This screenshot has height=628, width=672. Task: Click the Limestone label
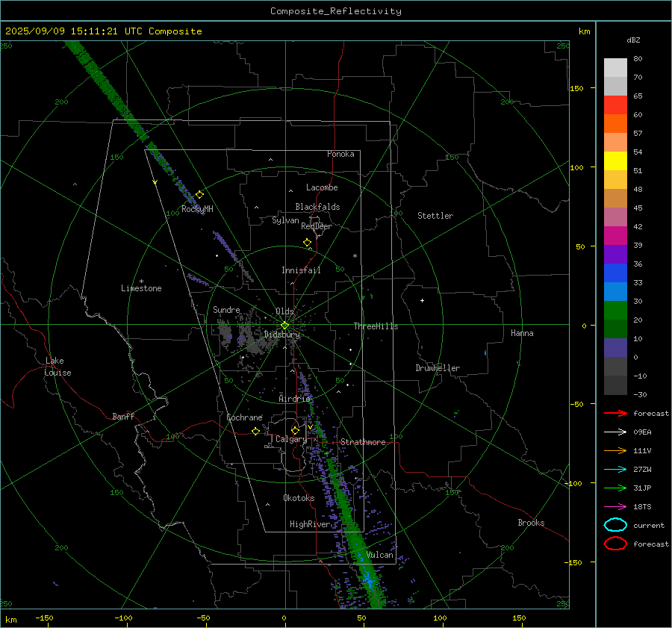[x=141, y=288]
